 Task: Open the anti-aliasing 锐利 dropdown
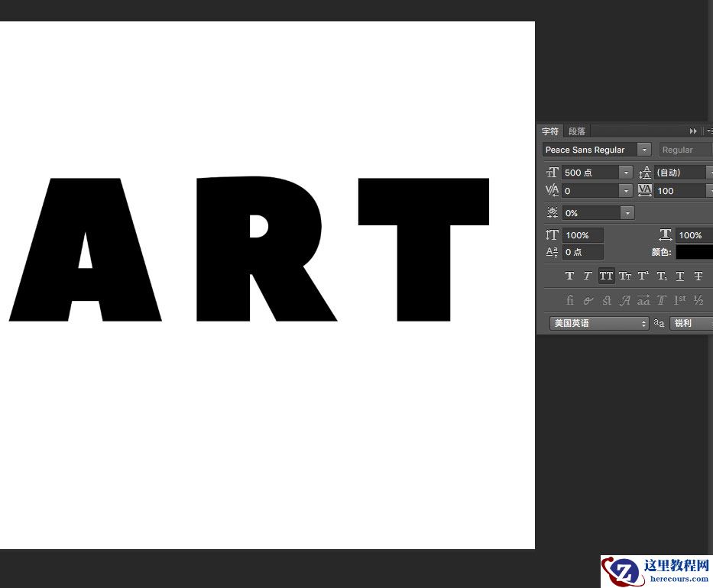click(x=691, y=323)
